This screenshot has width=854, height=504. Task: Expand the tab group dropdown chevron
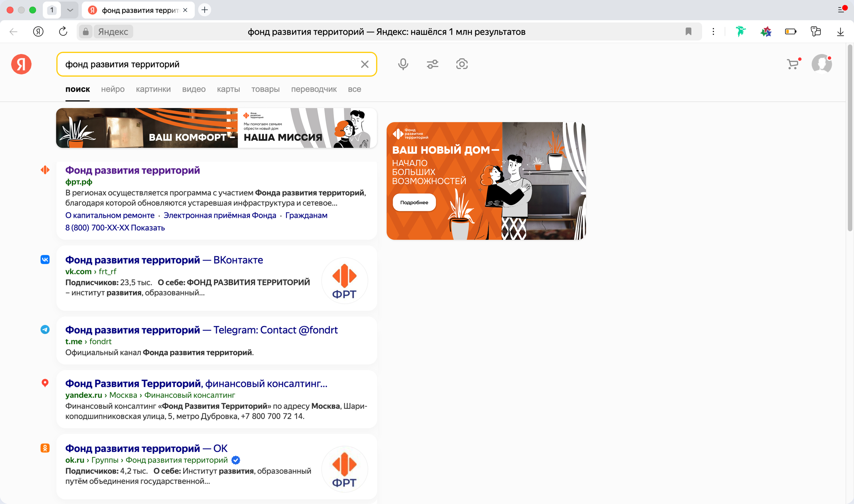click(x=70, y=10)
